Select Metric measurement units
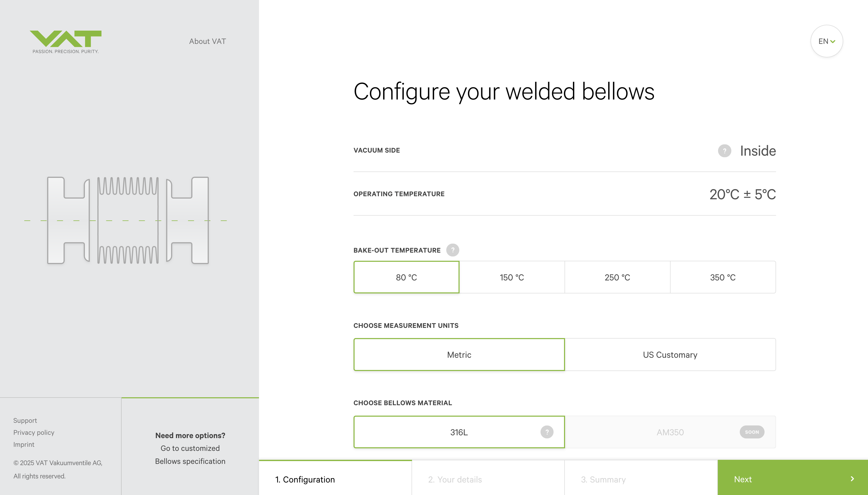The width and height of the screenshot is (868, 495). (x=459, y=355)
